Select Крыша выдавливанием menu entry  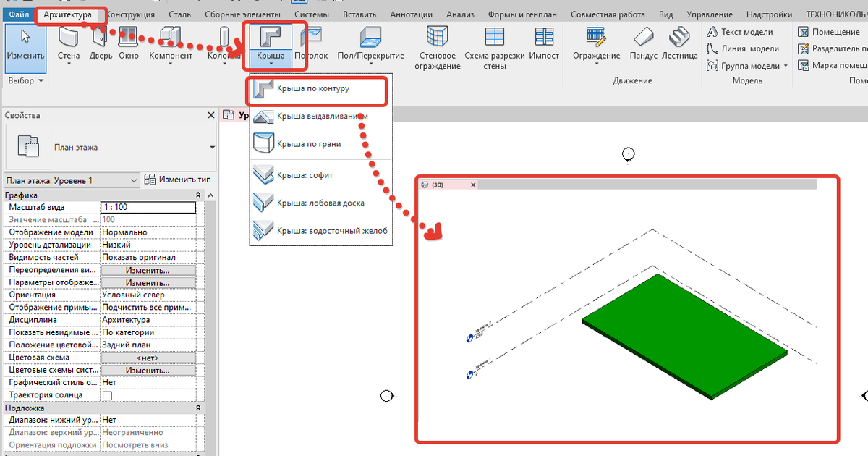[320, 116]
